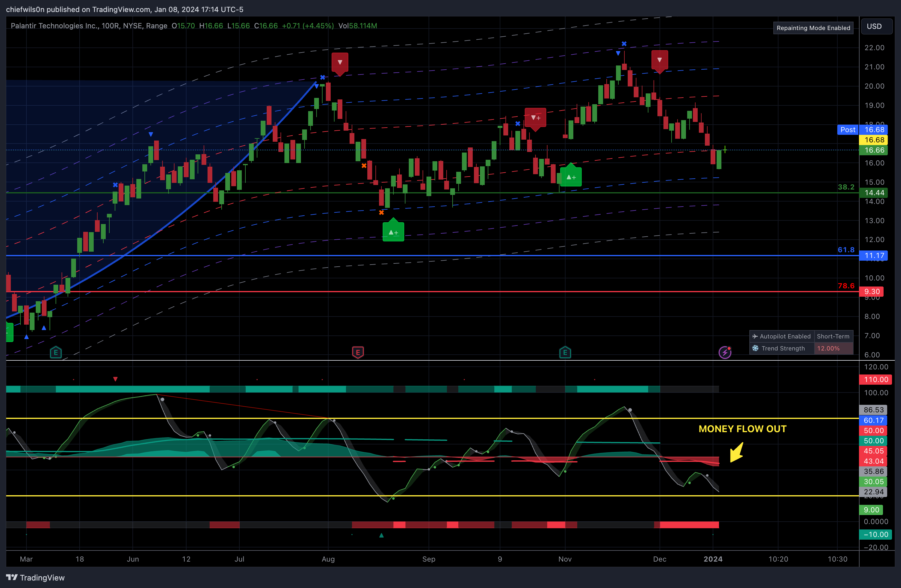Image resolution: width=901 pixels, height=588 pixels.
Task: Click the blue 60.17 indicator label
Action: [873, 420]
